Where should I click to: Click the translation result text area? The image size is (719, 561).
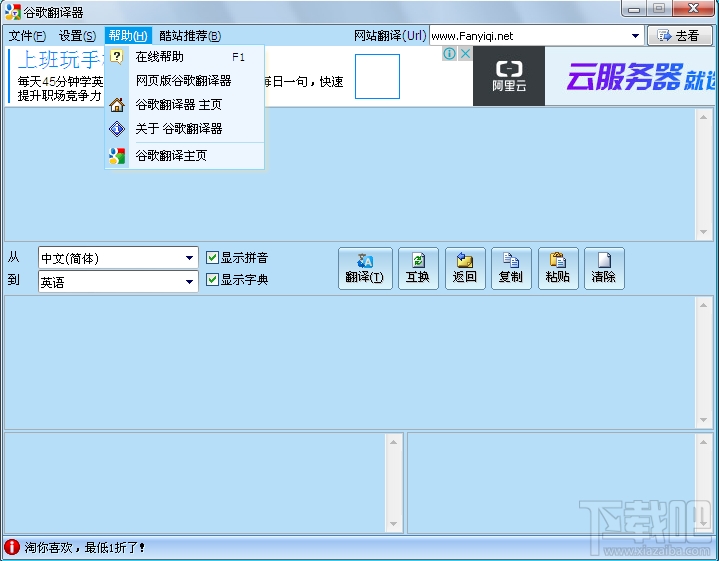click(x=351, y=362)
